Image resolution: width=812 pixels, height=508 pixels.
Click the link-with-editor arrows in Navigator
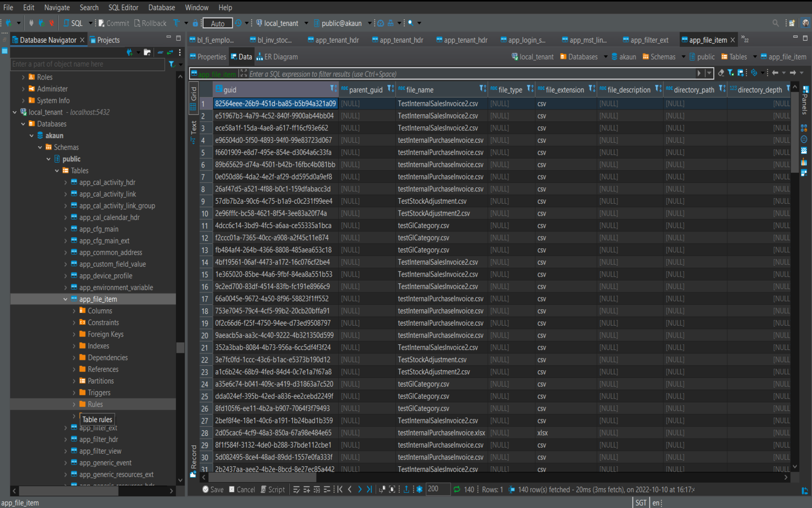coord(170,52)
